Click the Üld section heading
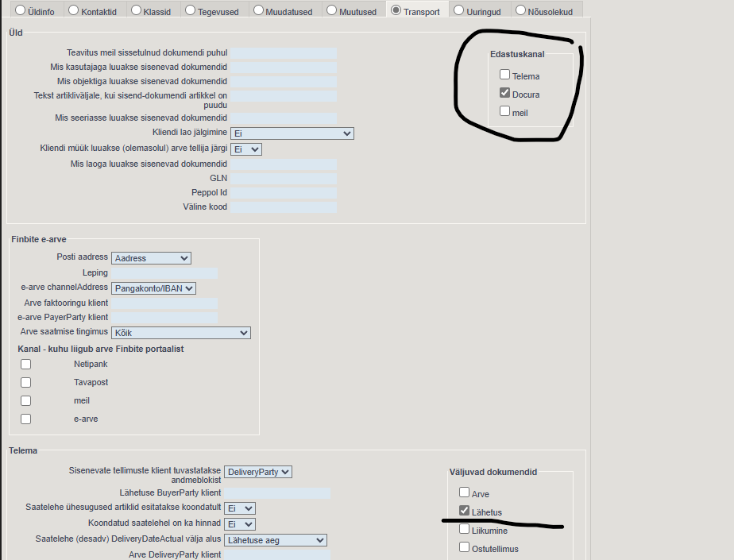This screenshot has width=734, height=560. 15,33
